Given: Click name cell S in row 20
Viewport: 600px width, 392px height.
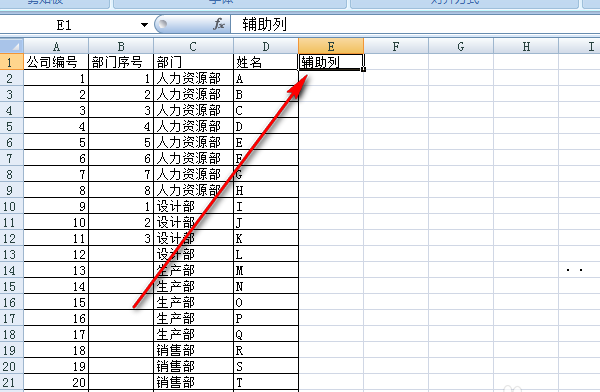Looking at the screenshot, I should (x=266, y=367).
